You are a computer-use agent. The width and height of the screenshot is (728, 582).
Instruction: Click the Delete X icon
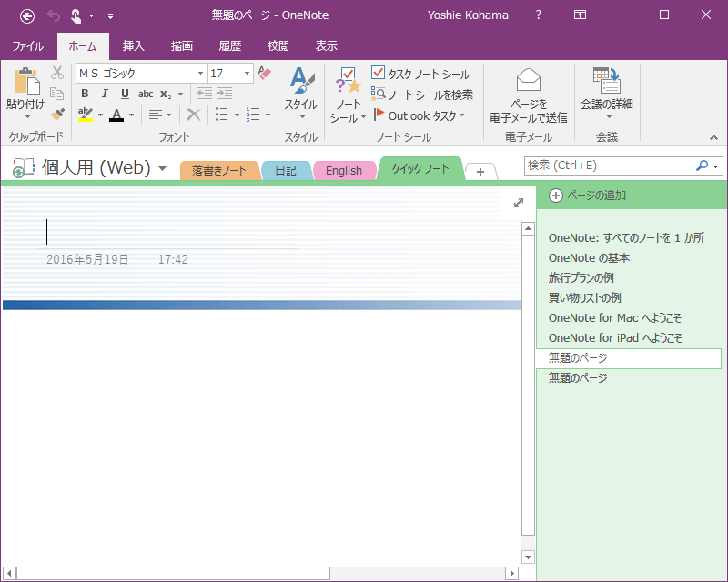pos(193,115)
